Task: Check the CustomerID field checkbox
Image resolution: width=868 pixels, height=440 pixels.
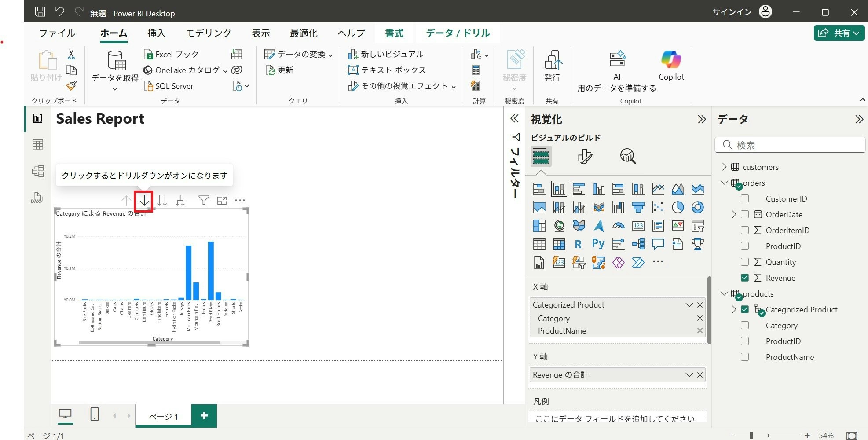Action: pyautogui.click(x=745, y=198)
